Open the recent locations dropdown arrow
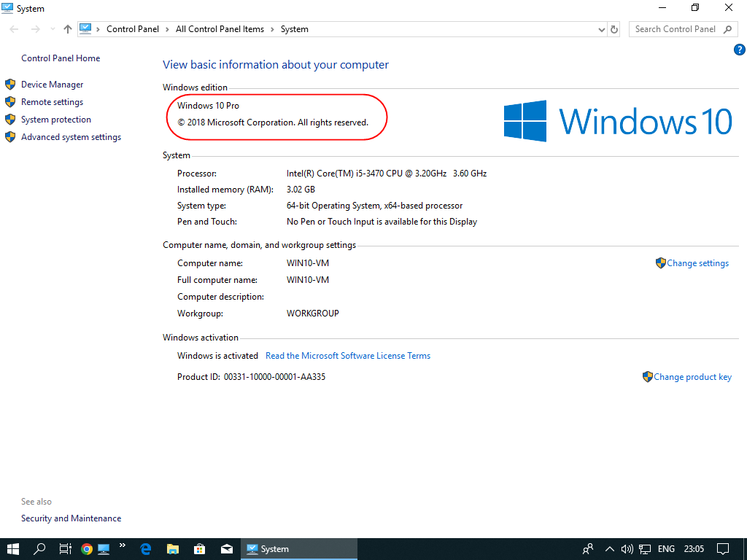 (x=53, y=29)
